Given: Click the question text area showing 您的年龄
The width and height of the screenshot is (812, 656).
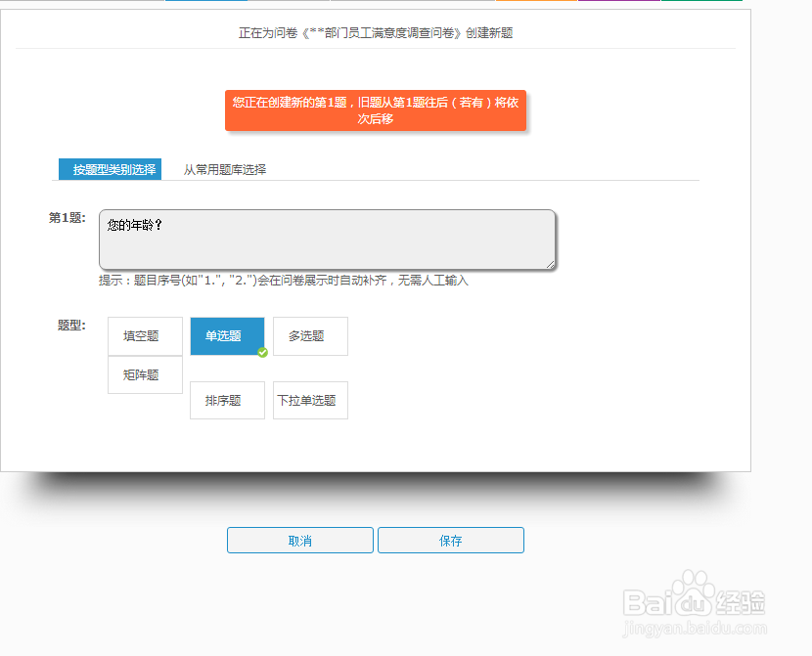Looking at the screenshot, I should coord(326,239).
